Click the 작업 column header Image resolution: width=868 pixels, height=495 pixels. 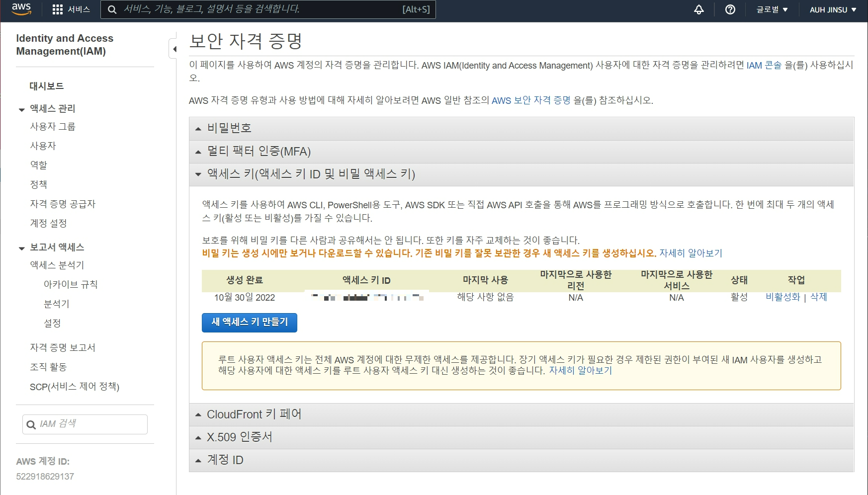click(x=796, y=280)
